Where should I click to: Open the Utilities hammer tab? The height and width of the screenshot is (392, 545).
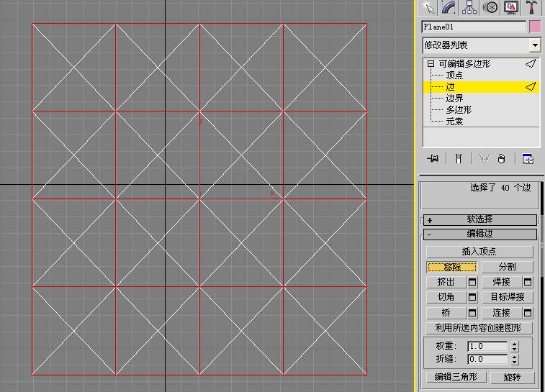click(x=531, y=7)
